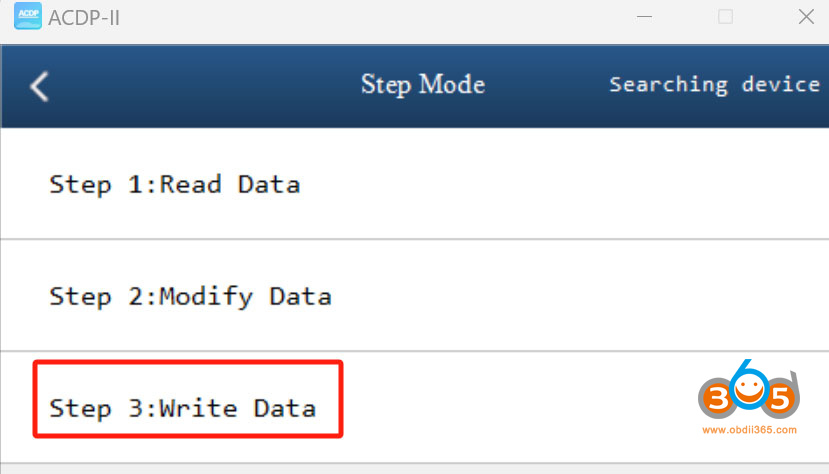This screenshot has height=474, width=829.
Task: Click the Searching device status text
Action: coord(714,85)
